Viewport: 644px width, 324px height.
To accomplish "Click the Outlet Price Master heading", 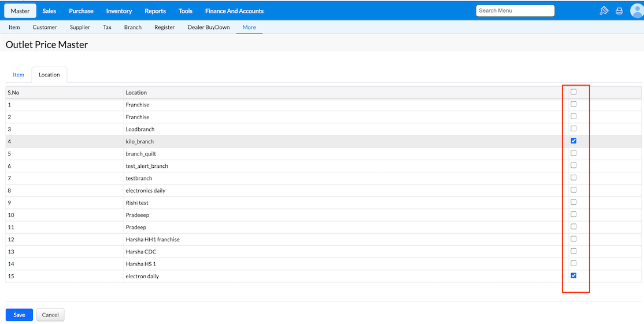I will point(47,45).
